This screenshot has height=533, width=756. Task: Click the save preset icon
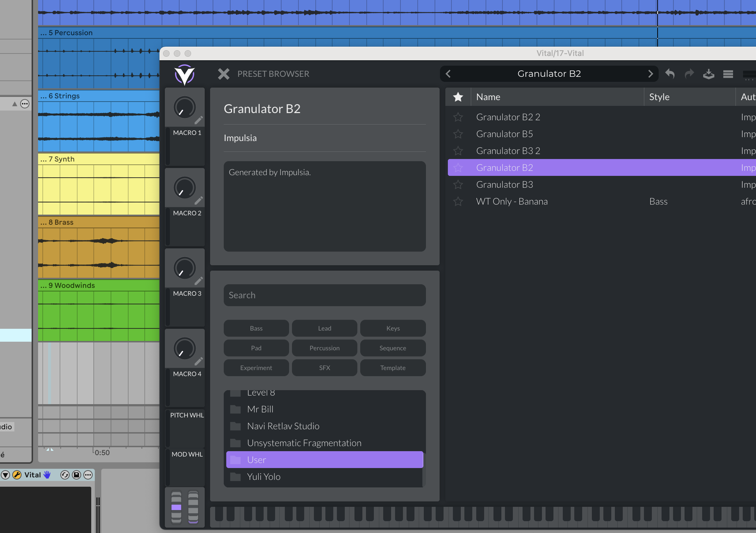pos(709,74)
